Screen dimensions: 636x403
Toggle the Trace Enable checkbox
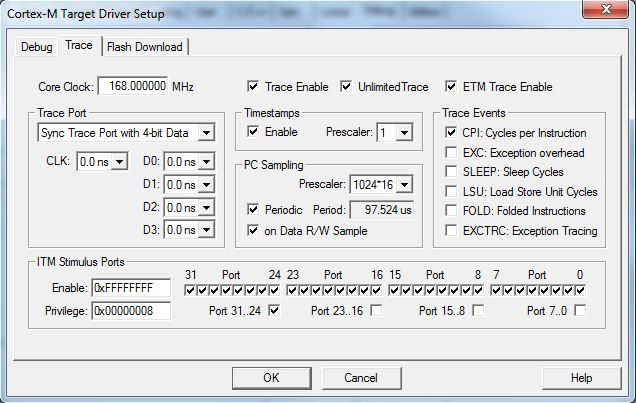click(x=253, y=86)
